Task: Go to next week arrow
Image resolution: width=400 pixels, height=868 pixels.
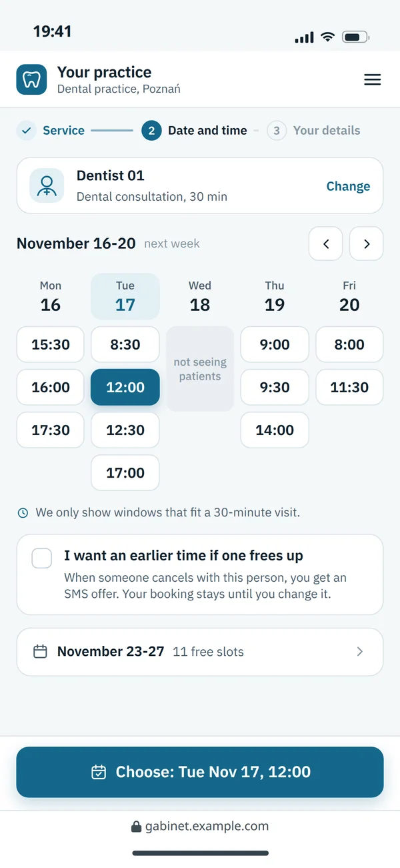Action: (367, 244)
